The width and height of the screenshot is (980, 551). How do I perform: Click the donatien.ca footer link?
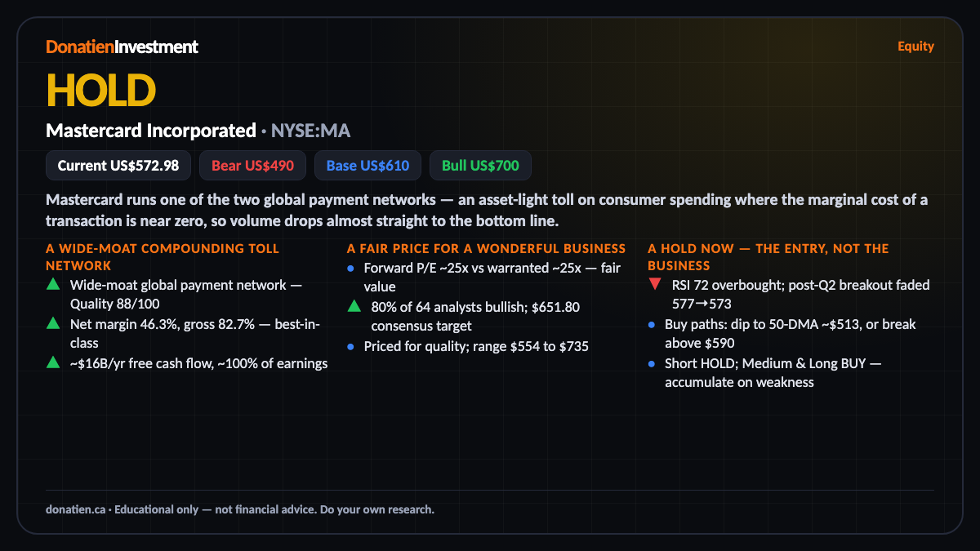[x=75, y=509]
